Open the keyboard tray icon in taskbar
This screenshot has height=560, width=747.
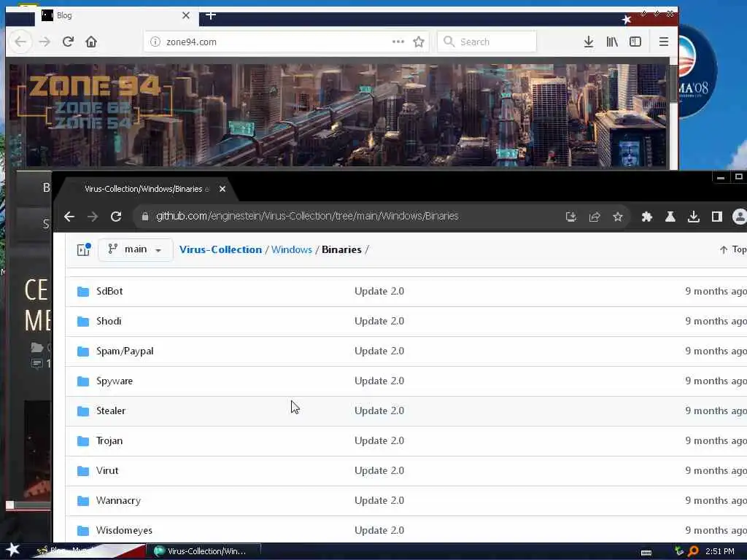pos(646,553)
